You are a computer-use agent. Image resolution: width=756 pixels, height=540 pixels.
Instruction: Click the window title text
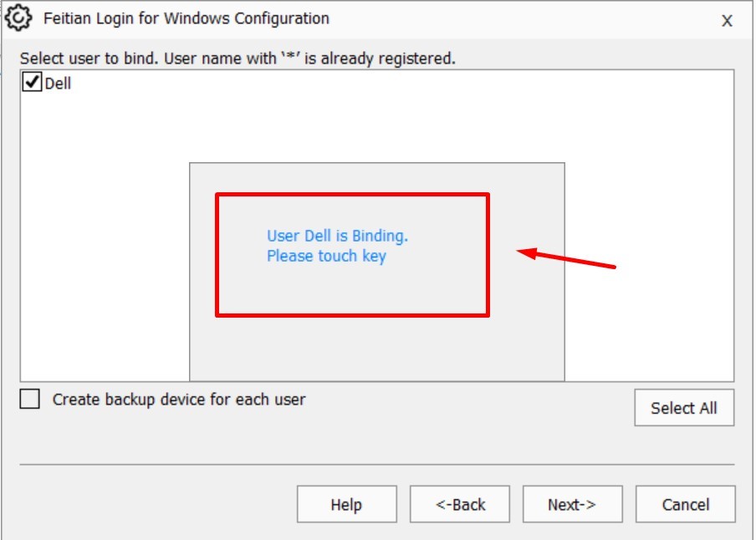tap(185, 18)
